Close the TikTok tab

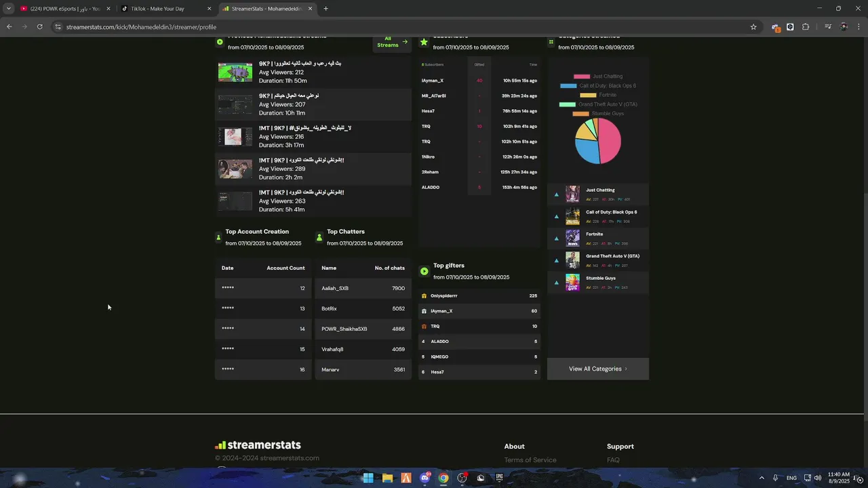point(209,9)
